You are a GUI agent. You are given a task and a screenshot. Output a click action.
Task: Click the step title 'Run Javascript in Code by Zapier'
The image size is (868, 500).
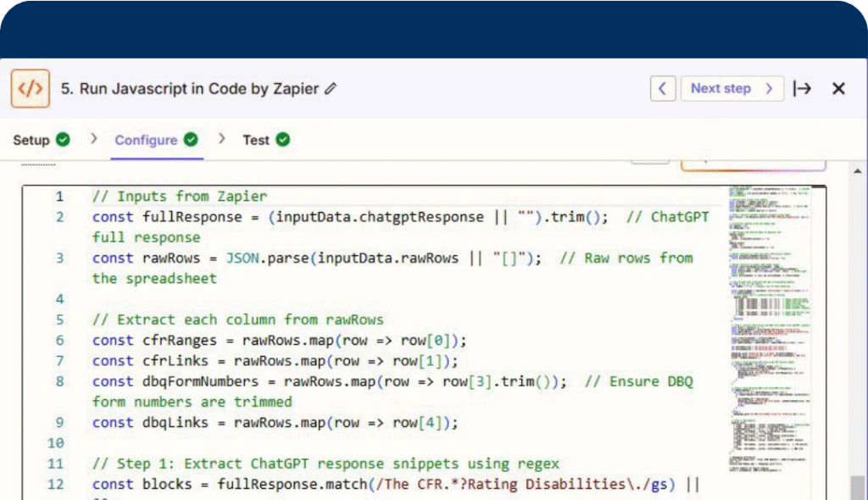coord(190,89)
